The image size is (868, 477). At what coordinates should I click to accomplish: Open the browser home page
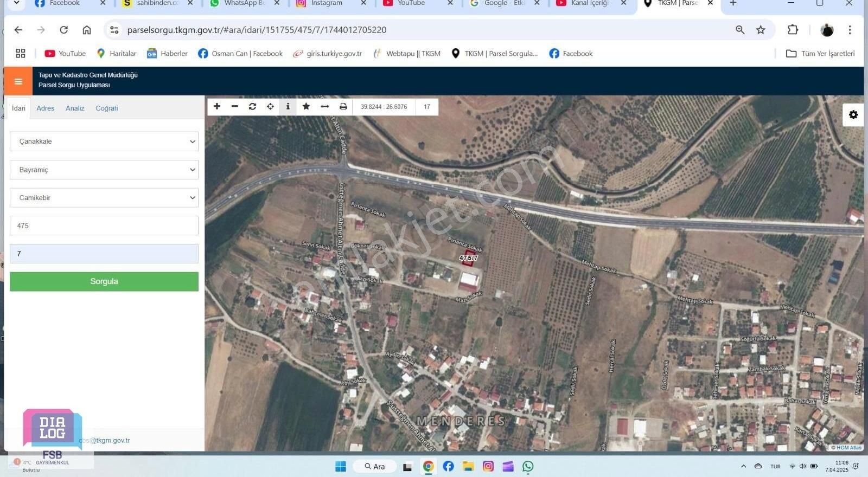(x=87, y=30)
